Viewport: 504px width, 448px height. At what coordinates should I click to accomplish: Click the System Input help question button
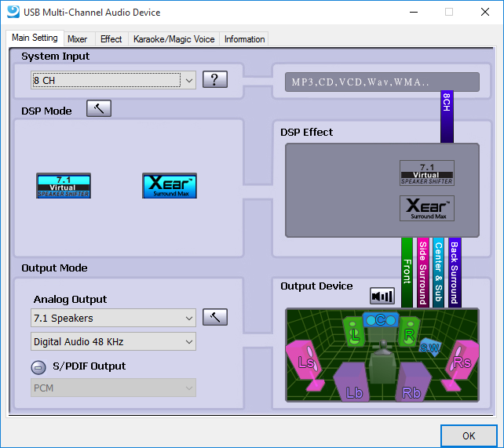[214, 79]
